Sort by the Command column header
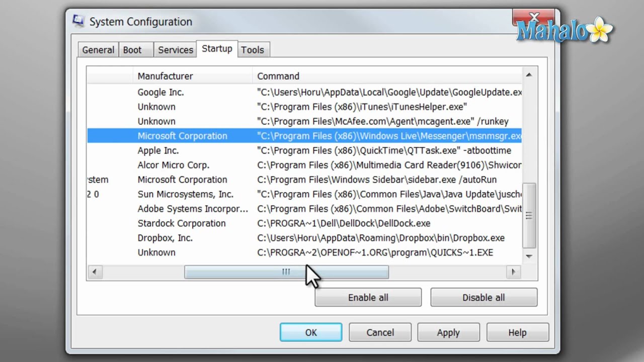The width and height of the screenshot is (644, 362). coord(387,76)
